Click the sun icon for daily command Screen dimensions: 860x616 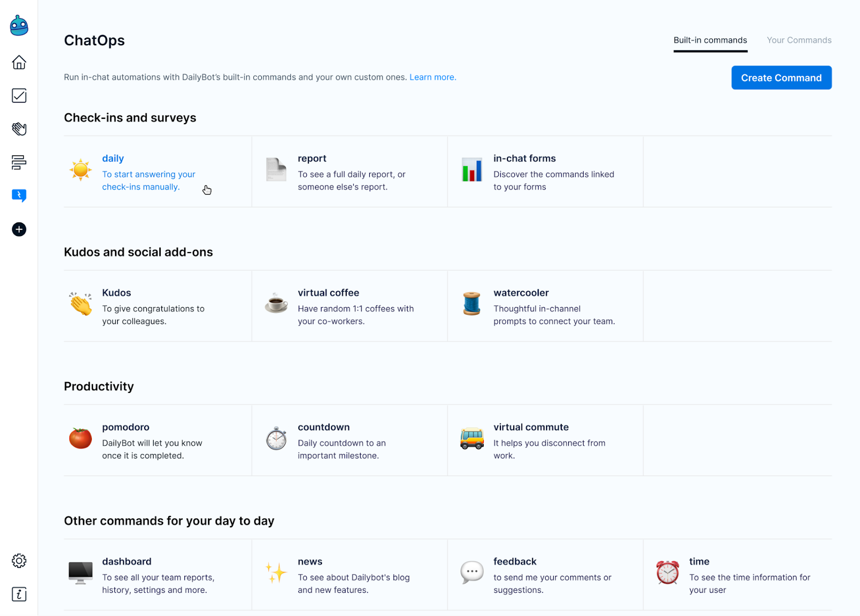pos(81,170)
